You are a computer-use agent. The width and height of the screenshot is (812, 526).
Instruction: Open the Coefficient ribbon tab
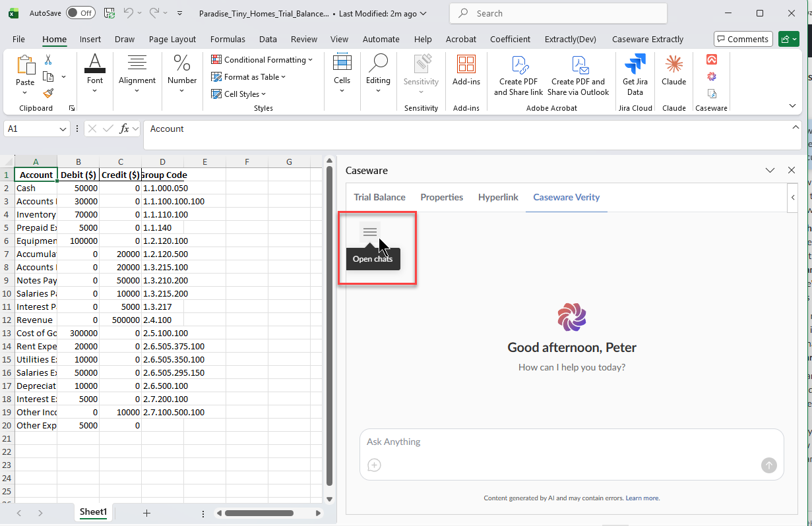[510, 39]
